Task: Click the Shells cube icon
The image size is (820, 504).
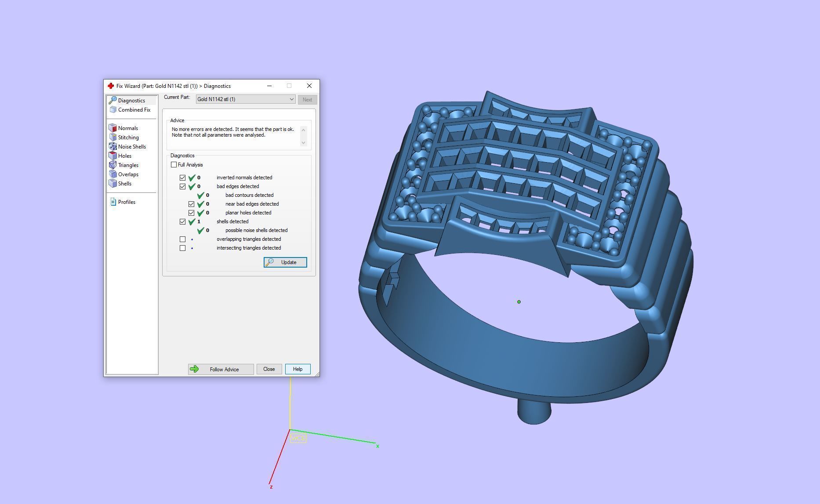Action: pos(113,184)
